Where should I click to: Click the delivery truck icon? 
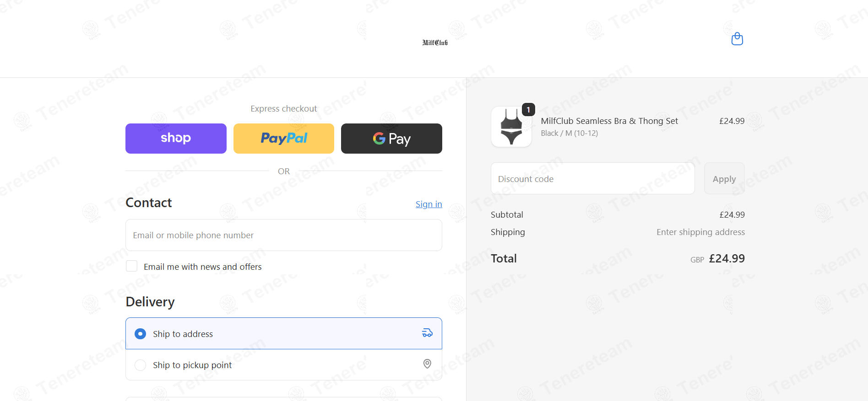point(427,333)
